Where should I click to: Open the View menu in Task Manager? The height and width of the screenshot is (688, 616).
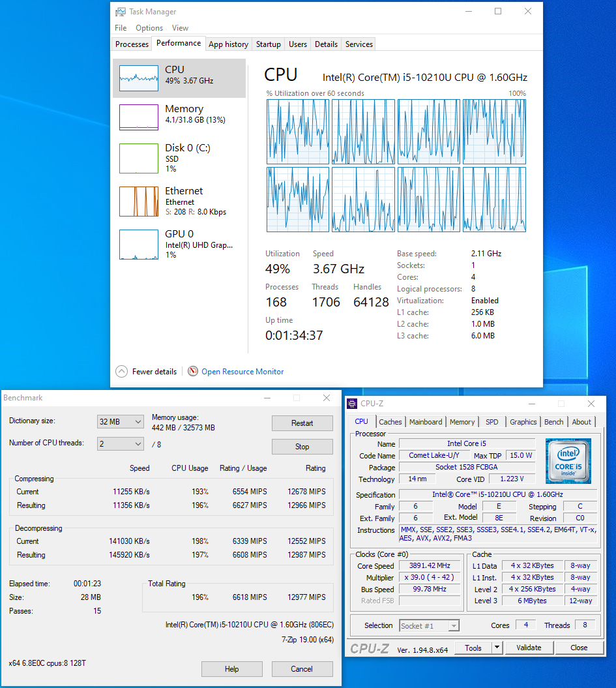tap(180, 28)
